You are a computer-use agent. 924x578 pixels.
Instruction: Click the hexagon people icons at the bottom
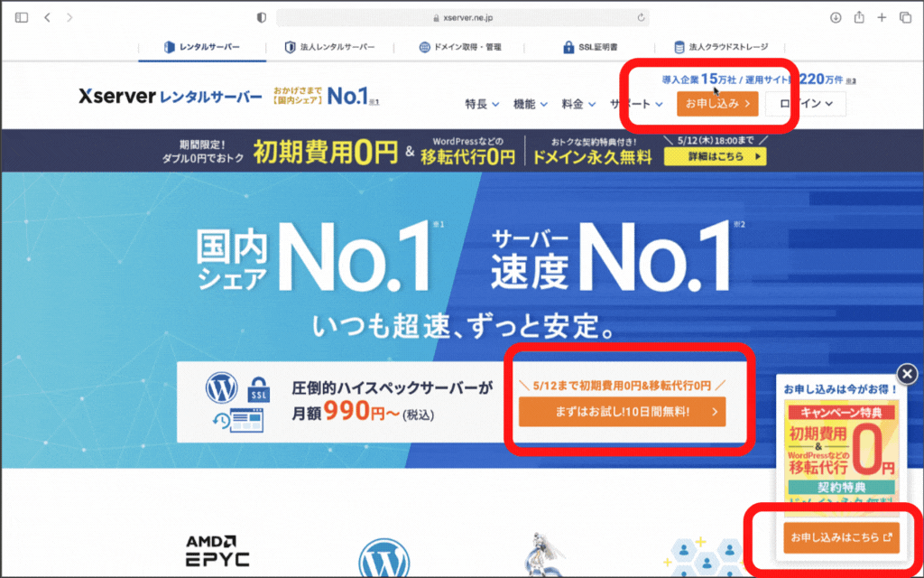tap(706, 556)
